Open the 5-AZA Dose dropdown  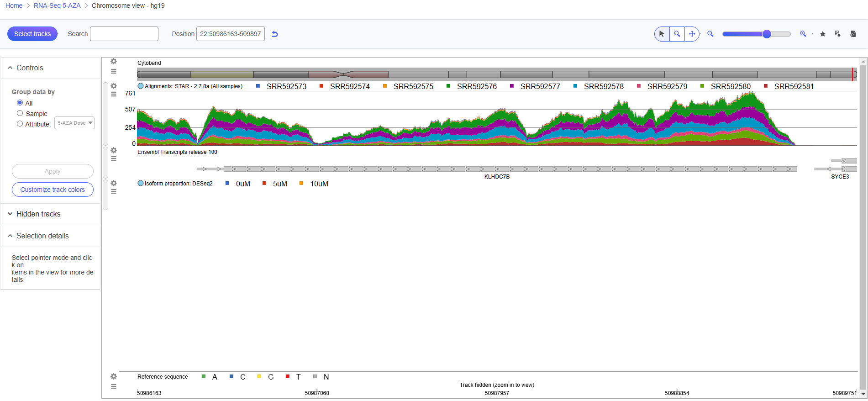74,123
